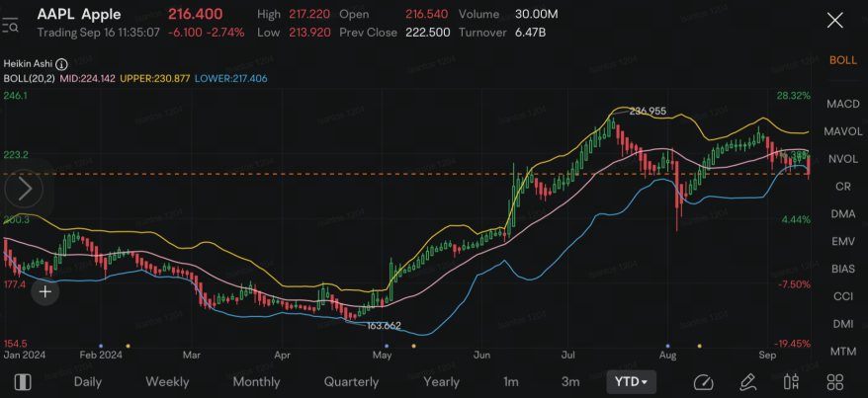Click the High 217.220 value
Image resolution: width=868 pixels, height=398 pixels.
click(x=309, y=15)
